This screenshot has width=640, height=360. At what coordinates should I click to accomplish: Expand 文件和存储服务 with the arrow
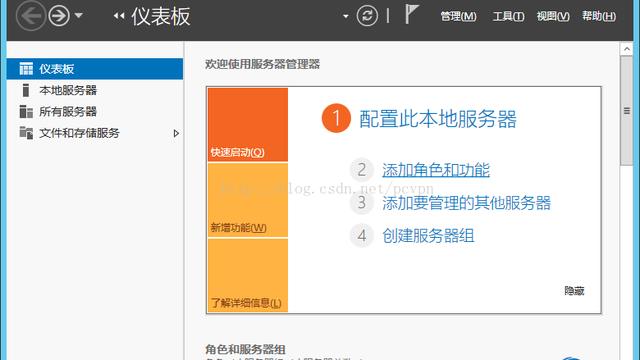176,133
